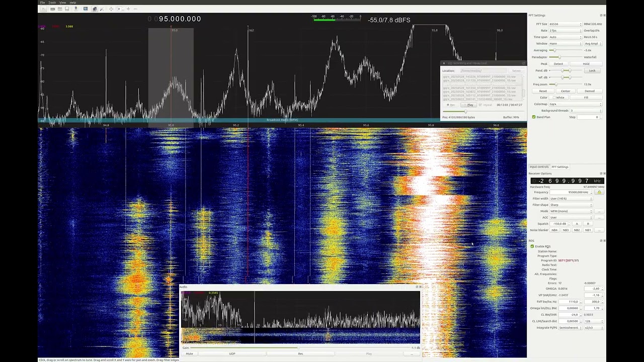
Task: Open the Window Hann dropdown
Action: coord(566,44)
